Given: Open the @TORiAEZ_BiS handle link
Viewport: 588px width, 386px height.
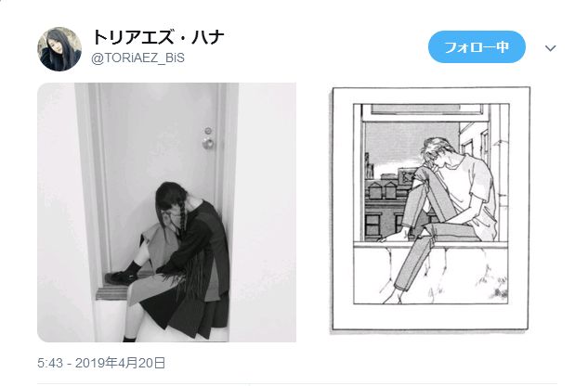Looking at the screenshot, I should pyautogui.click(x=138, y=58).
